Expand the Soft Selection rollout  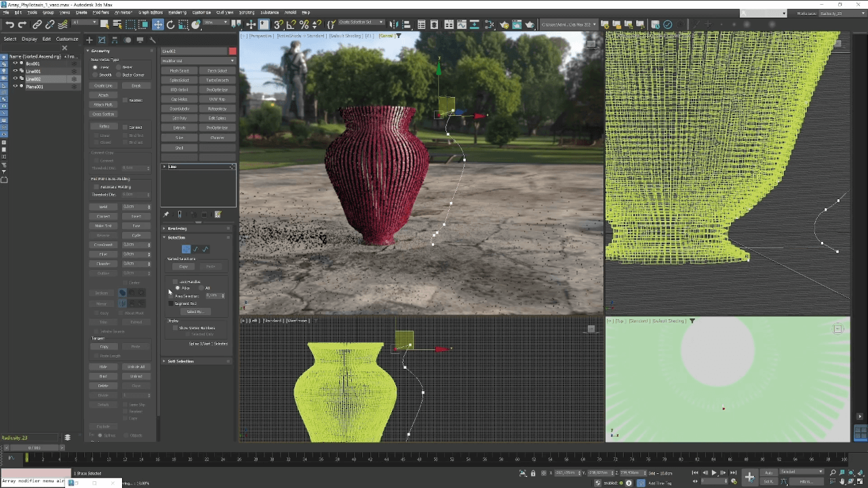(x=180, y=361)
